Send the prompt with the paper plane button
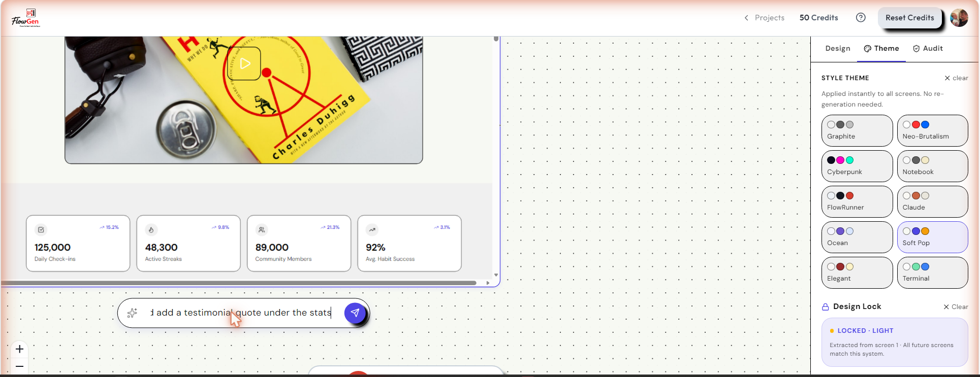This screenshot has width=980, height=377. click(x=355, y=313)
